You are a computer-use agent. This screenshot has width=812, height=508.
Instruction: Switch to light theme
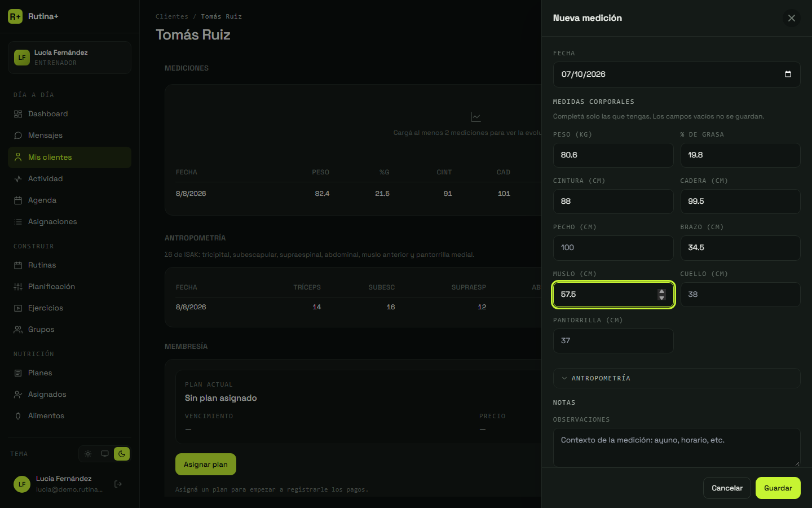[x=88, y=454]
